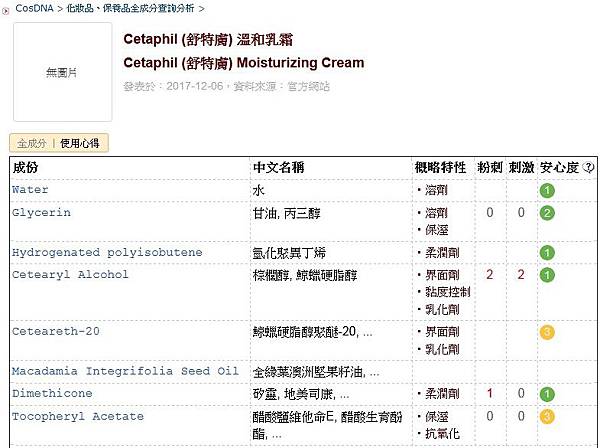Open the Cetearyl Alcohol ingredient link
600x448 pixels.
click(70, 274)
